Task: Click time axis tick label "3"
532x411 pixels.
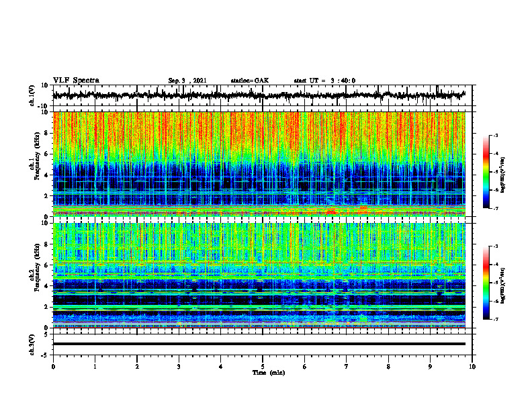Action: point(179,367)
